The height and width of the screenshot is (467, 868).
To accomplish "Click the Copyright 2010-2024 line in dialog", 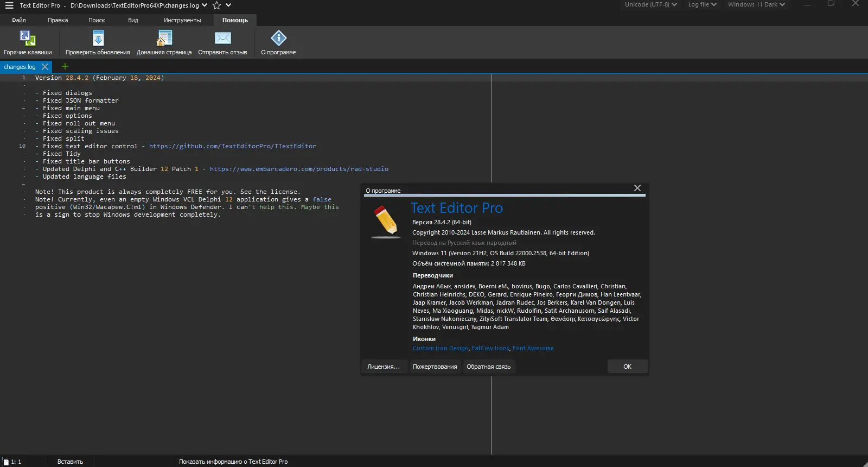I will 503,232.
